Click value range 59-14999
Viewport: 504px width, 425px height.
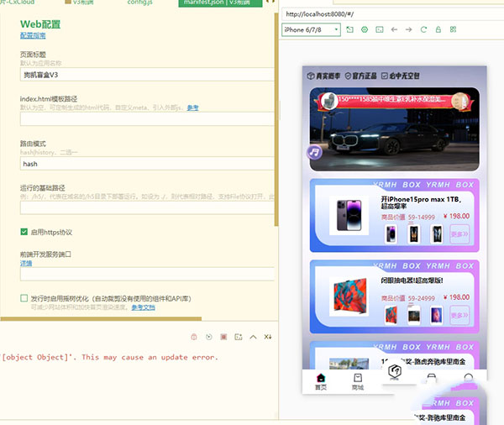point(422,218)
